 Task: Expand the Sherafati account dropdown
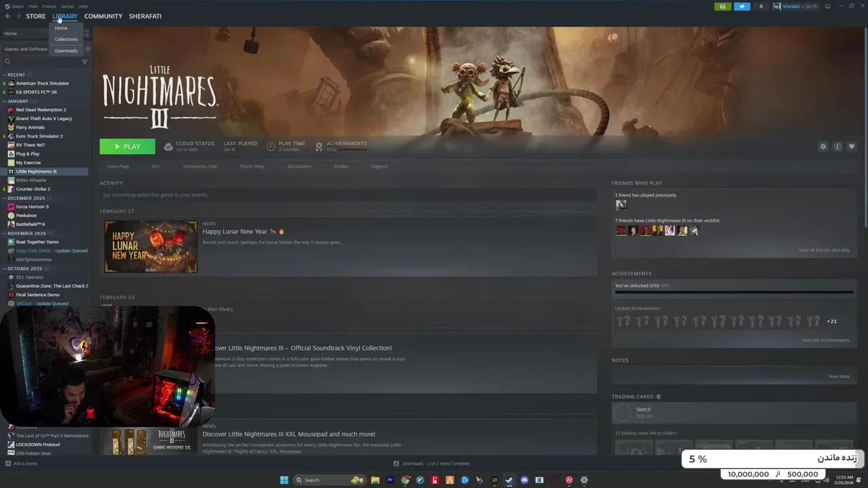[x=800, y=7]
